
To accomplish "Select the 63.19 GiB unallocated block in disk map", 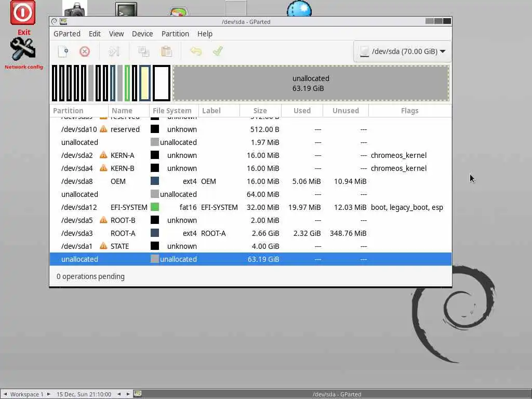I will [311, 84].
